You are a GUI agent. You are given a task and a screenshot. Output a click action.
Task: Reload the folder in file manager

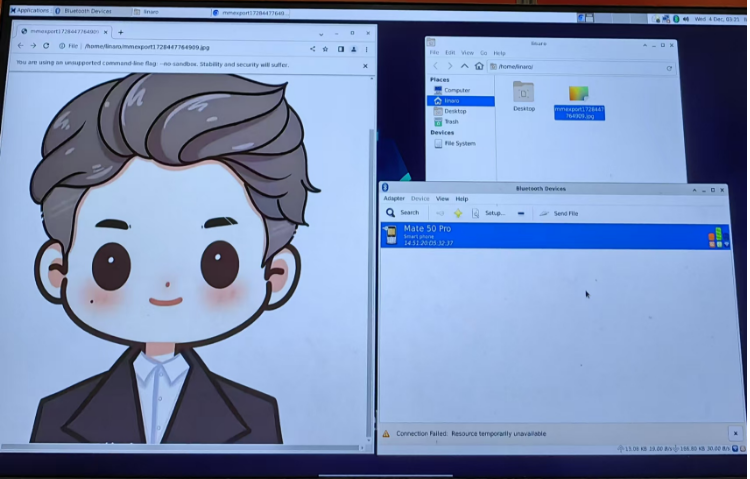[x=669, y=68]
